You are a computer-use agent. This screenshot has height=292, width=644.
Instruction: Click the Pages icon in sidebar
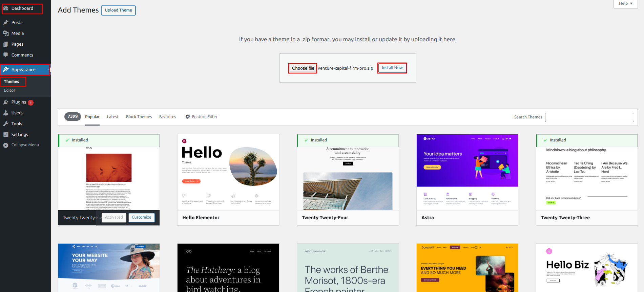(6, 44)
